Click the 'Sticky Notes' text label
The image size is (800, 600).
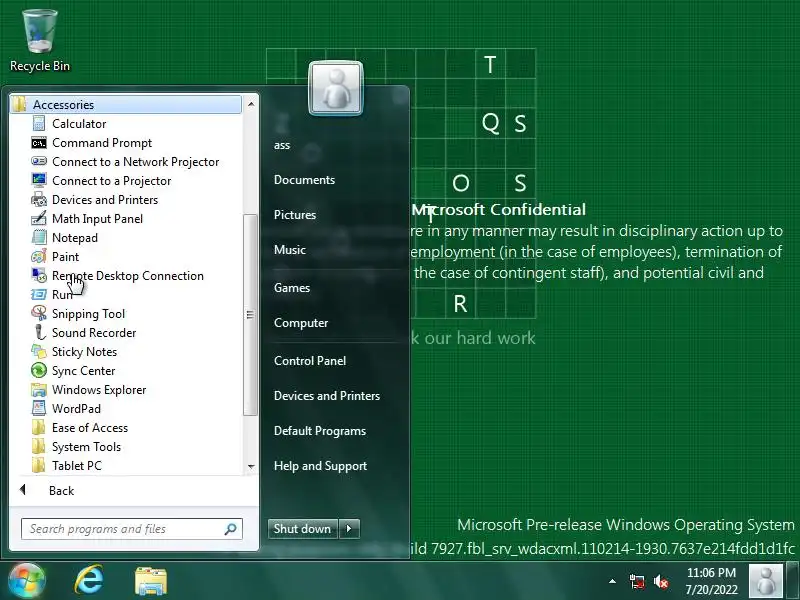point(84,352)
